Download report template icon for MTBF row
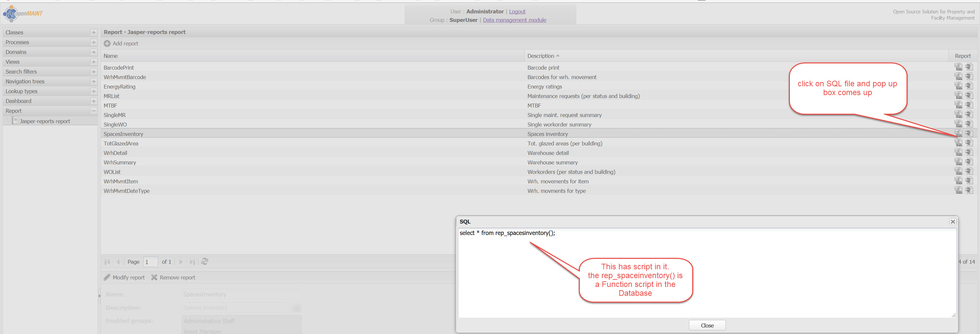This screenshot has height=334, width=980. tap(969, 105)
